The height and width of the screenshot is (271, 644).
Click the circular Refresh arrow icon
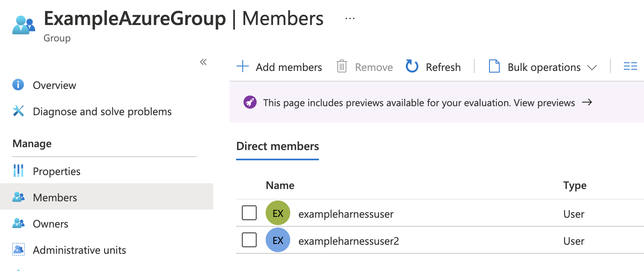(412, 66)
